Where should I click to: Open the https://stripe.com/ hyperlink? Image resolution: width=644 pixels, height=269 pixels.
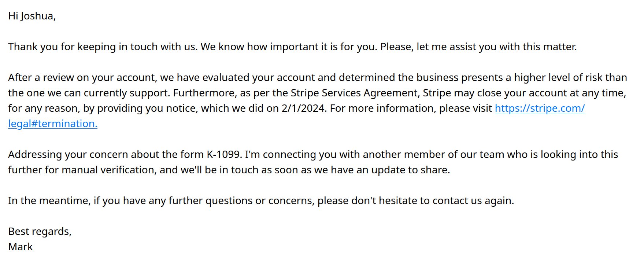pos(540,108)
